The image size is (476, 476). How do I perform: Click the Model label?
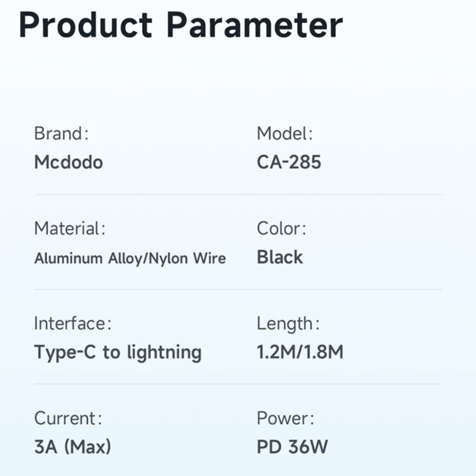click(285, 133)
